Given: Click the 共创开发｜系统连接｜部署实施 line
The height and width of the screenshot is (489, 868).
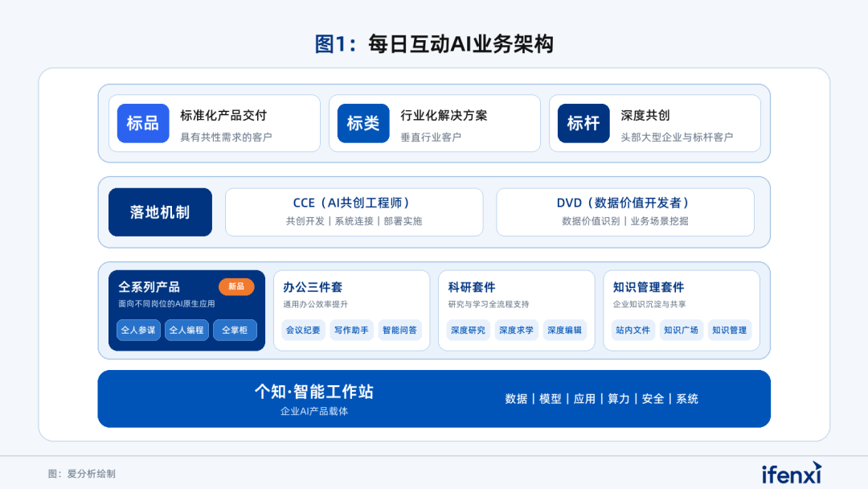Looking at the screenshot, I should pyautogui.click(x=354, y=221).
